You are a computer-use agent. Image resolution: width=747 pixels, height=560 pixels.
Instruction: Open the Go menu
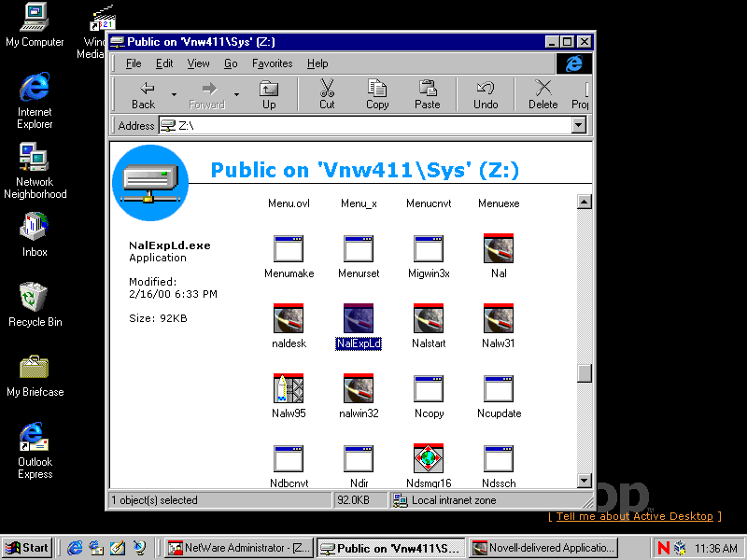(x=231, y=63)
